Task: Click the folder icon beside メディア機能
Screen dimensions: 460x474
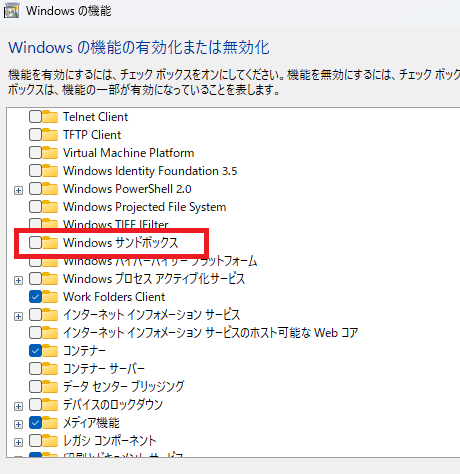Action: coord(50,423)
